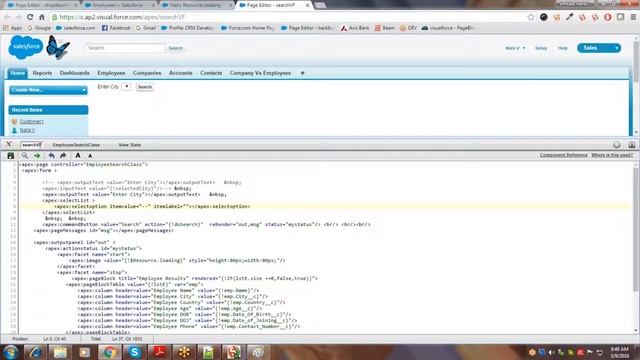
Task: Close development mode footer with X
Action: (x=9, y=144)
